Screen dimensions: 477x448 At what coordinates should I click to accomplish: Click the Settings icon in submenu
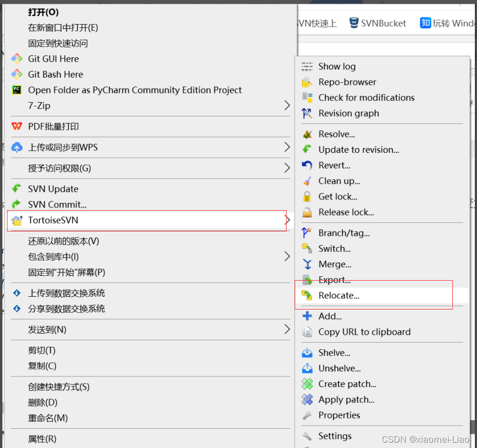coord(307,436)
